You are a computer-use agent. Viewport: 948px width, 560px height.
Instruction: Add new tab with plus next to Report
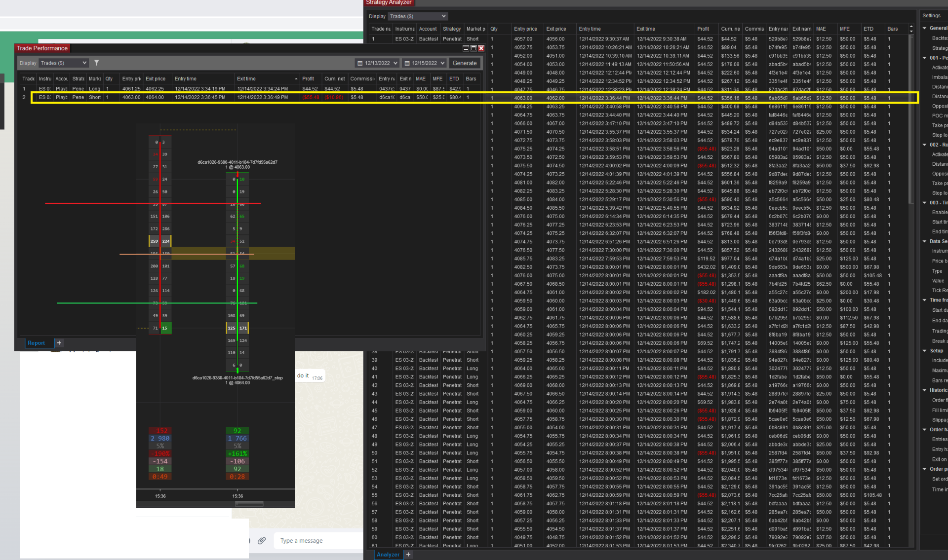click(59, 343)
